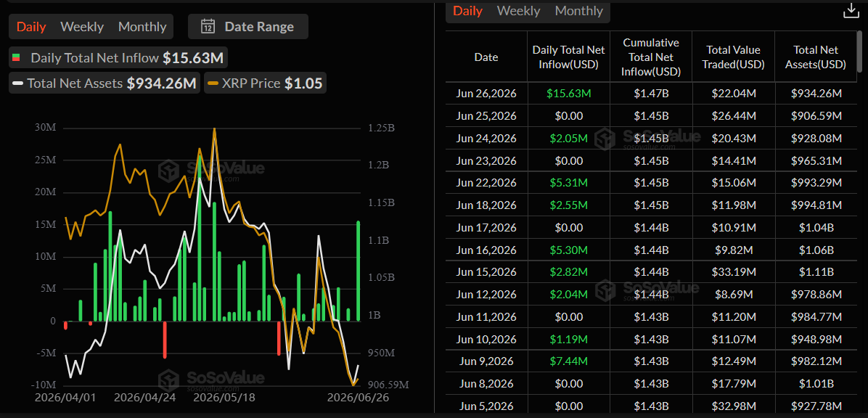Select the Jun 8,2026 date cell

[x=486, y=384]
